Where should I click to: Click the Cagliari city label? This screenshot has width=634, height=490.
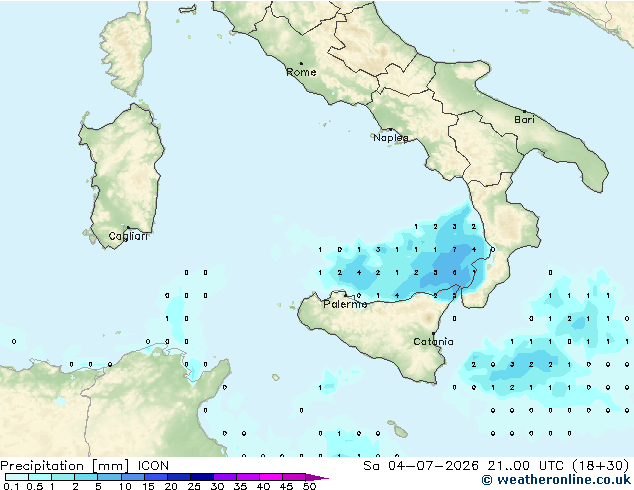coord(128,236)
